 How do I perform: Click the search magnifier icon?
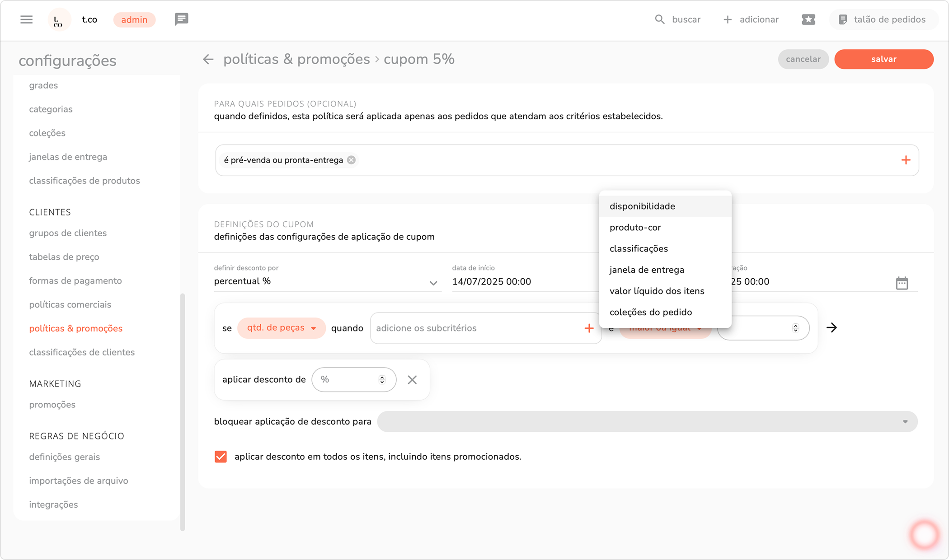(660, 19)
